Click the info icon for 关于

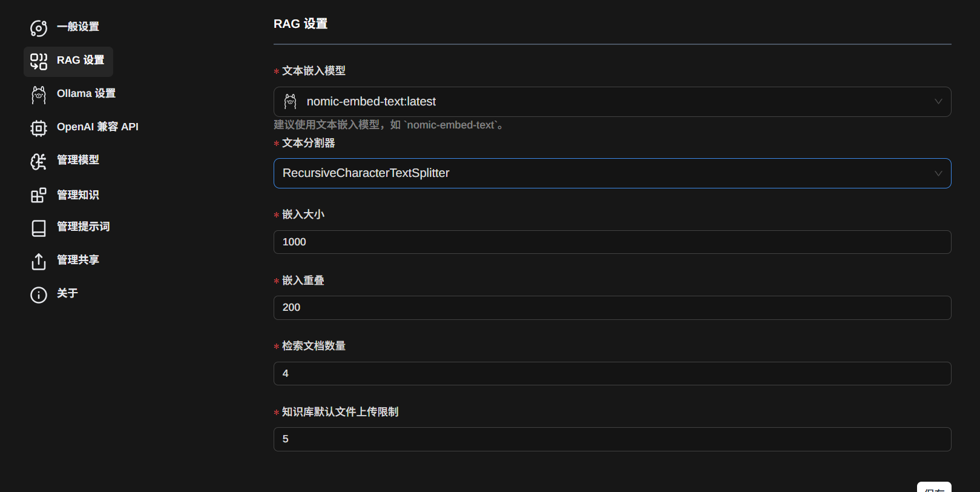click(x=39, y=295)
